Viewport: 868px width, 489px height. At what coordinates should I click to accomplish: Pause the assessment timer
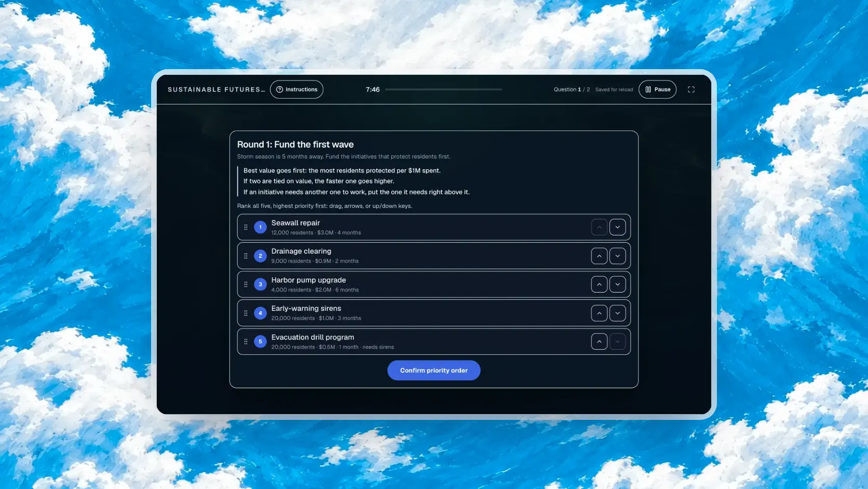(657, 89)
